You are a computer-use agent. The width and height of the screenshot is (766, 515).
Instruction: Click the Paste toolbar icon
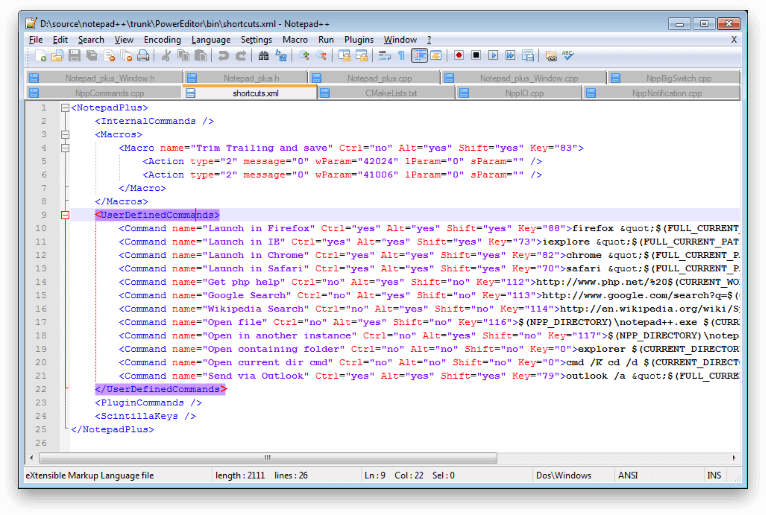pos(200,56)
